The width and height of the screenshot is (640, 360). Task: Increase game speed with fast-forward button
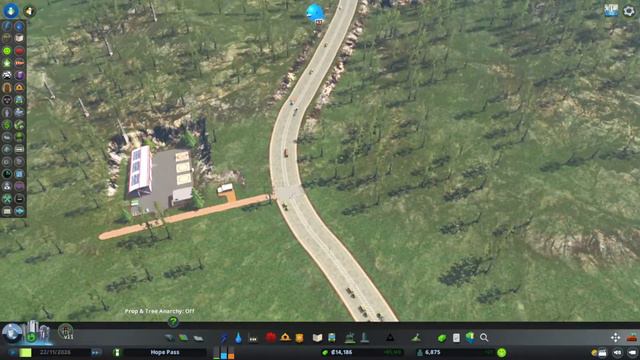(96, 352)
